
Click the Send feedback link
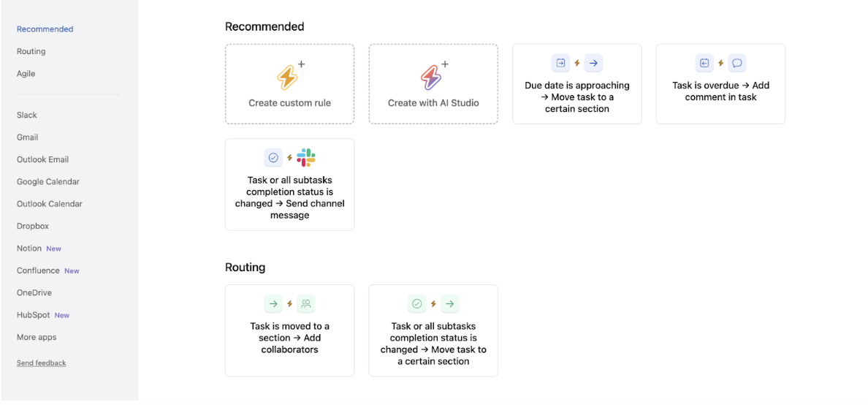click(x=42, y=363)
